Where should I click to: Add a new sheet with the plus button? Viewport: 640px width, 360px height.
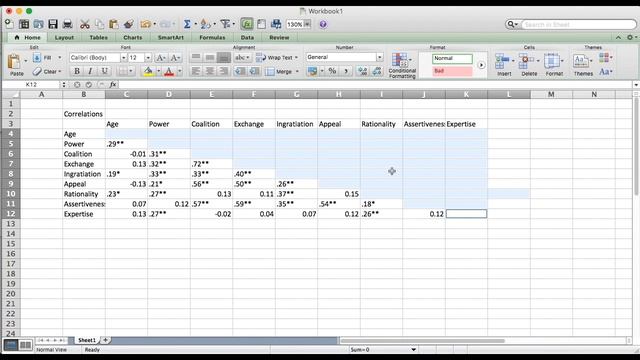(x=105, y=340)
